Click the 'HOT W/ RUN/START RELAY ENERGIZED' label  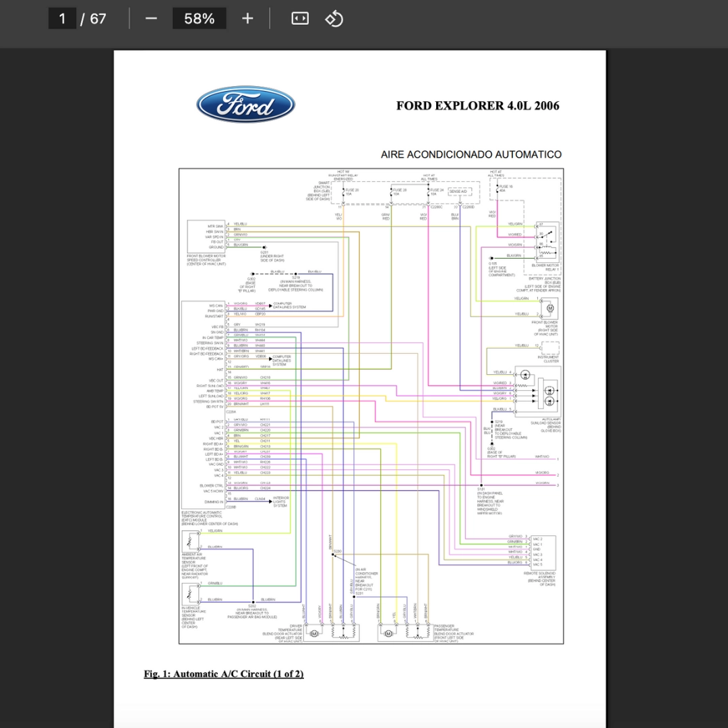pos(343,175)
